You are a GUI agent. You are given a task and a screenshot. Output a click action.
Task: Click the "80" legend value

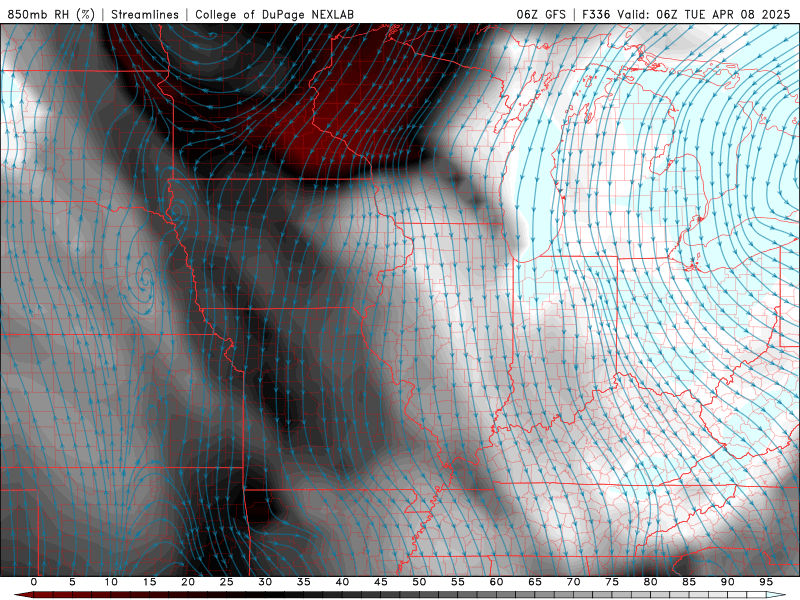coord(651,582)
